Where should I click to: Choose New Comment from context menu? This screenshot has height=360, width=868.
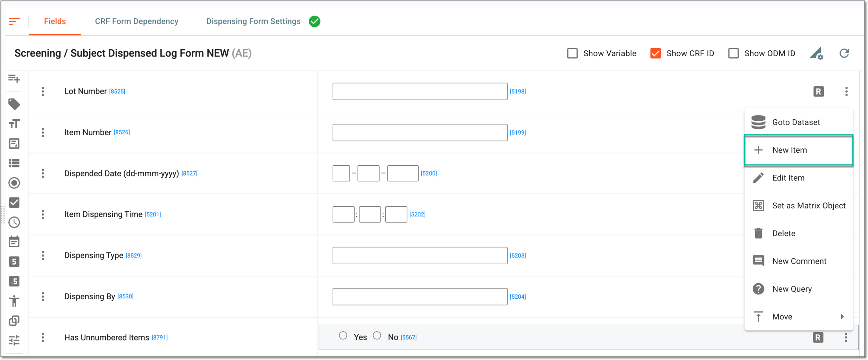click(799, 261)
